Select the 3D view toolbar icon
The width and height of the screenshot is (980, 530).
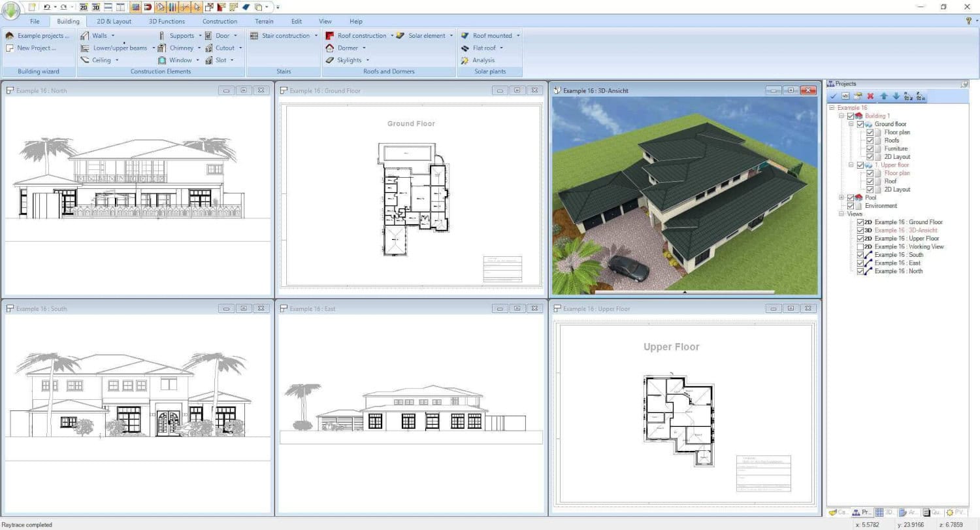95,7
